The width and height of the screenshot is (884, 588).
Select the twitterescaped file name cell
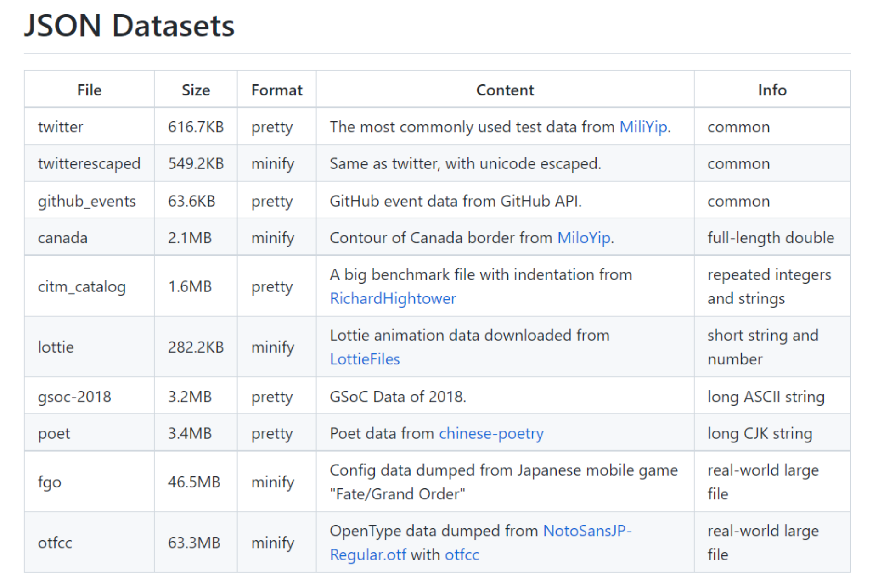click(x=89, y=164)
